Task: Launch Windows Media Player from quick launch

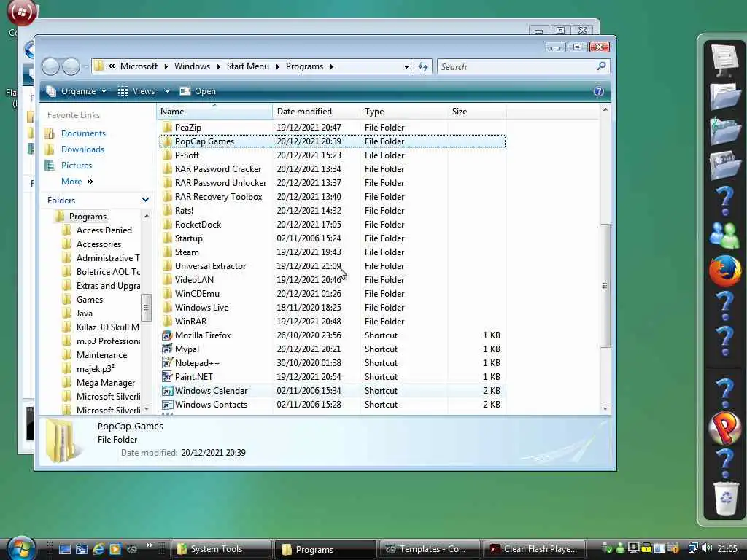Action: pyautogui.click(x=115, y=549)
